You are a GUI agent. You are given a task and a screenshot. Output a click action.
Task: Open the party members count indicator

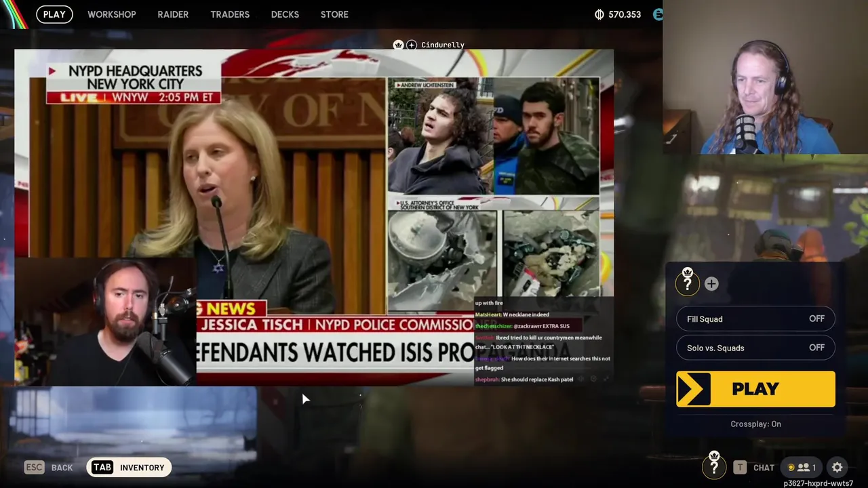pyautogui.click(x=801, y=467)
